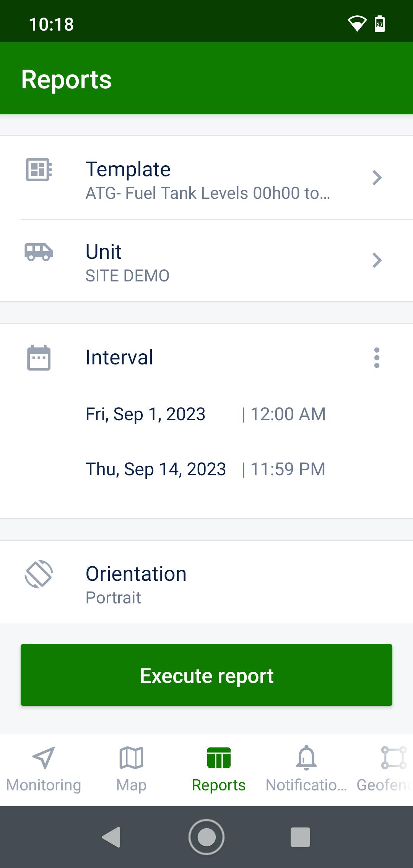
Task: Open the Notifications bell tab
Action: (x=306, y=769)
